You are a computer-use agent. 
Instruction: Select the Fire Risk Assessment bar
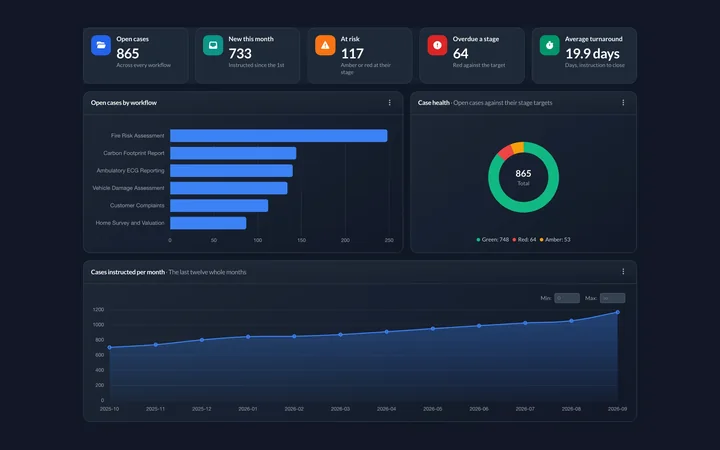[x=279, y=135]
